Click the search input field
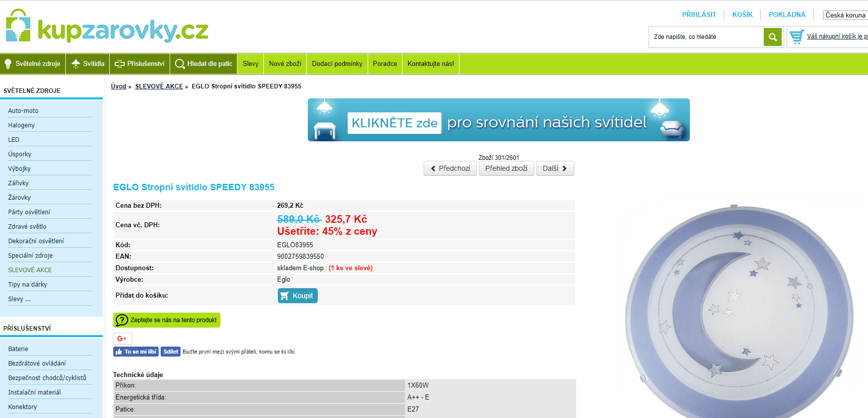Image resolution: width=868 pixels, height=418 pixels. click(706, 37)
